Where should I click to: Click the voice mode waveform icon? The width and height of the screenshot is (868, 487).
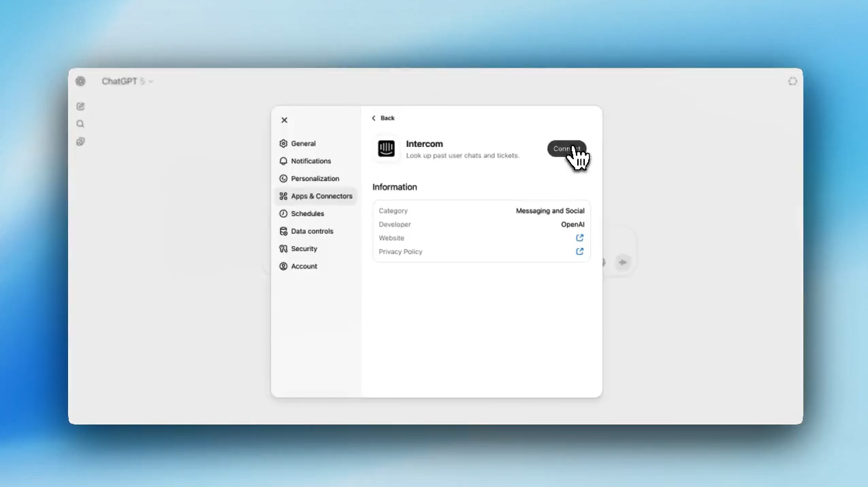(622, 263)
